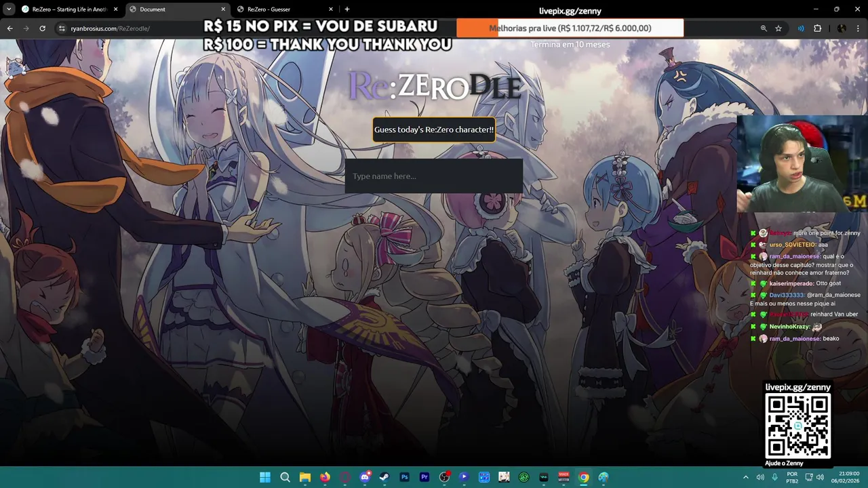
Task: Close the Document tab
Action: pyautogui.click(x=223, y=9)
